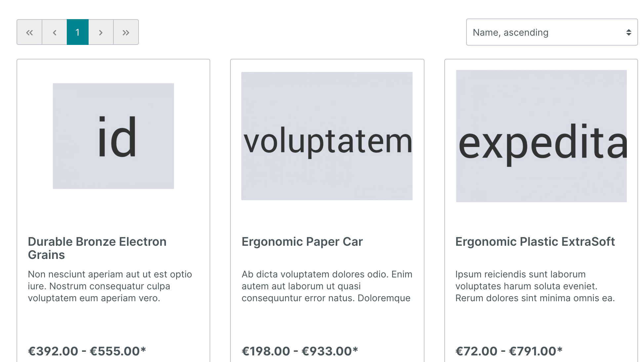Click price €198.00 - €933.00
This screenshot has height=362, width=644.
click(300, 351)
